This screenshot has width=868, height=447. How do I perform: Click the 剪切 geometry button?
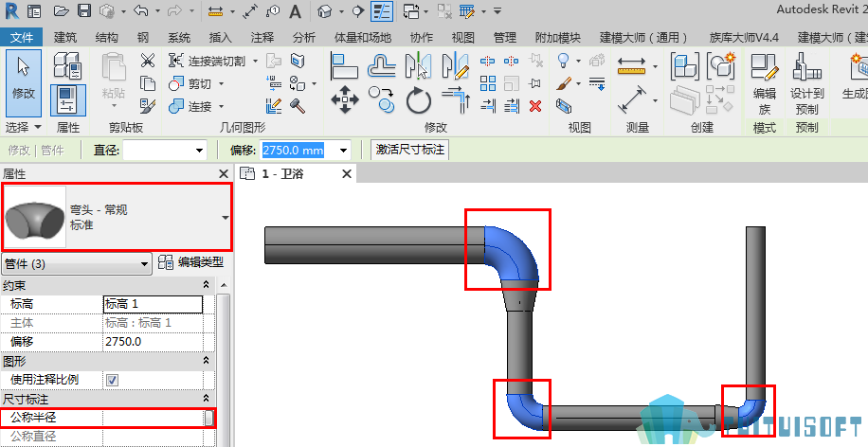point(191,83)
